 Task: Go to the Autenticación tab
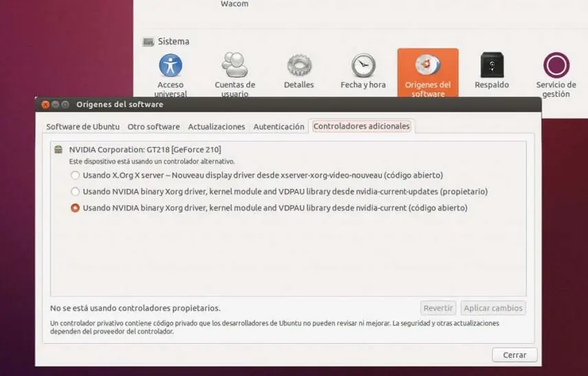tap(279, 126)
